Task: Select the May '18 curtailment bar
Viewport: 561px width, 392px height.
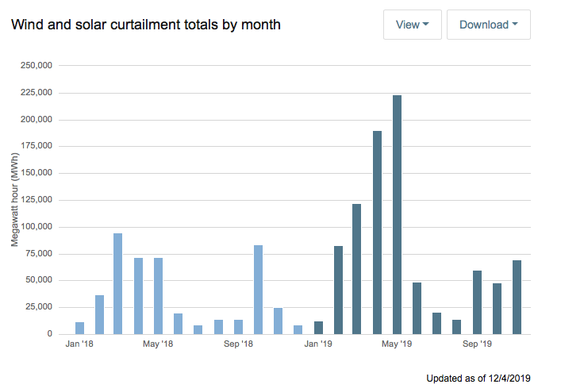Action: click(158, 296)
